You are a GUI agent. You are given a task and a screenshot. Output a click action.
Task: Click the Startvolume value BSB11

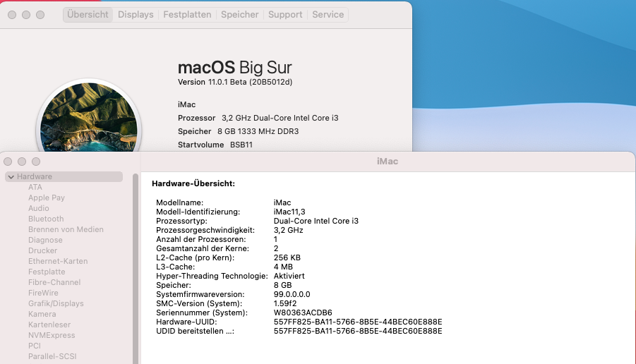click(241, 145)
